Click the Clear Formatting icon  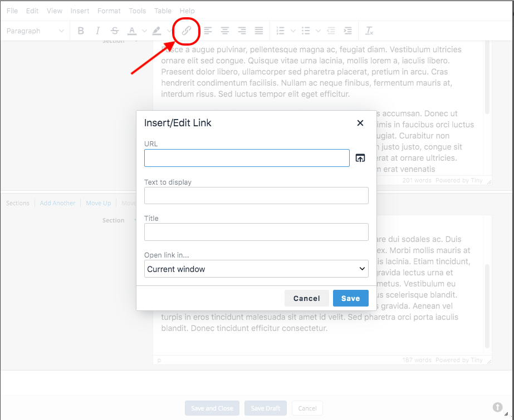[x=369, y=31]
